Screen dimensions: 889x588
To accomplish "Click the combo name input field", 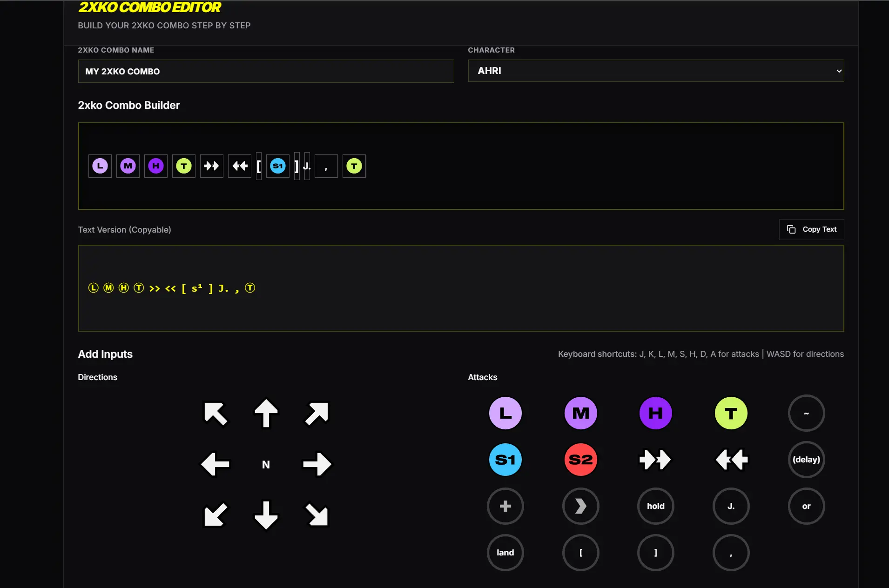I will click(266, 71).
